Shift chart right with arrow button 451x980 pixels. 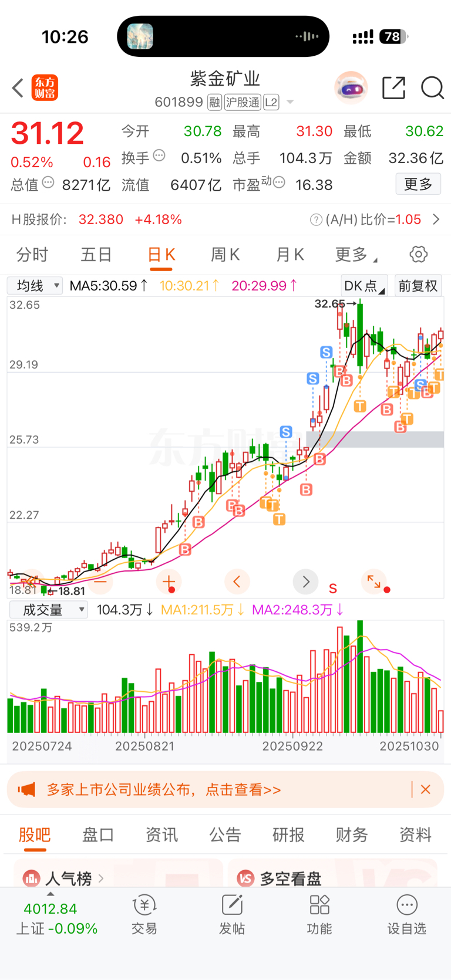click(x=305, y=582)
